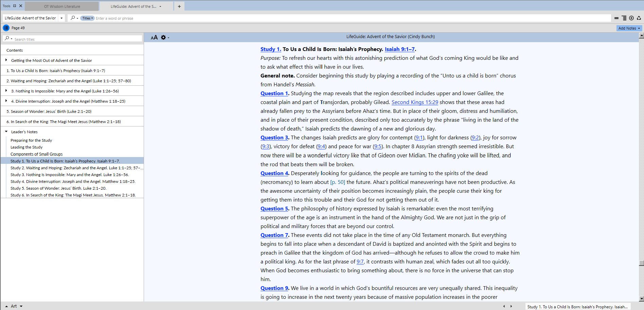Click the LifeGuide: Advent of the Savior book field
This screenshot has width=644, height=310.
click(x=30, y=18)
